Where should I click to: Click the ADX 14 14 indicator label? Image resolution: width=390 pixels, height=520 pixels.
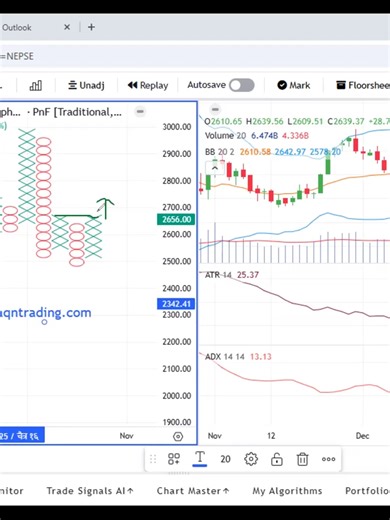[x=225, y=357]
